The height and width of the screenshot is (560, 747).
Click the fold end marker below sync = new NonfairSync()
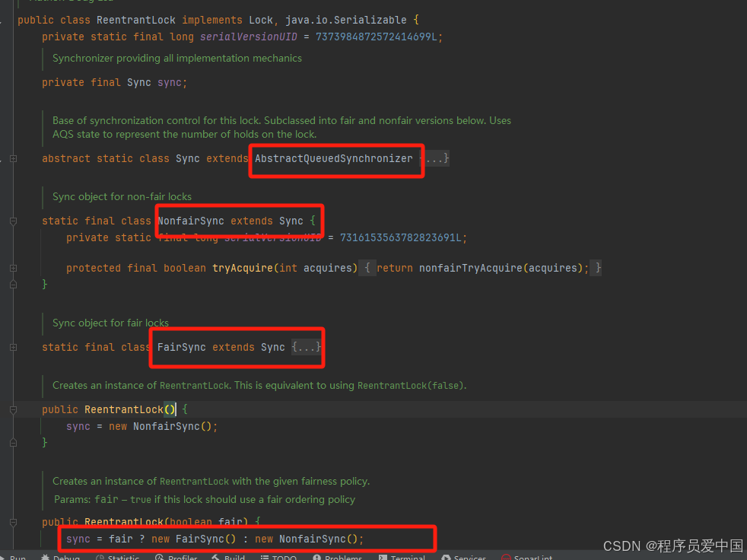14,443
